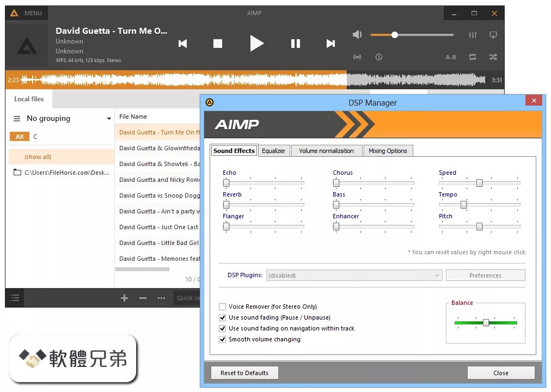Open more options ellipsis icon
The width and height of the screenshot is (551, 392).
pos(161,298)
